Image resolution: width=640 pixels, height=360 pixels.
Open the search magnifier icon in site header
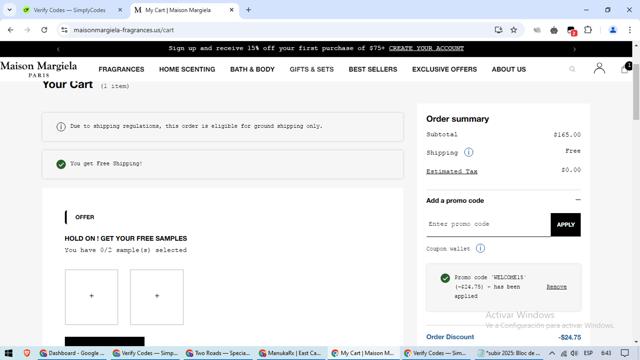click(572, 69)
